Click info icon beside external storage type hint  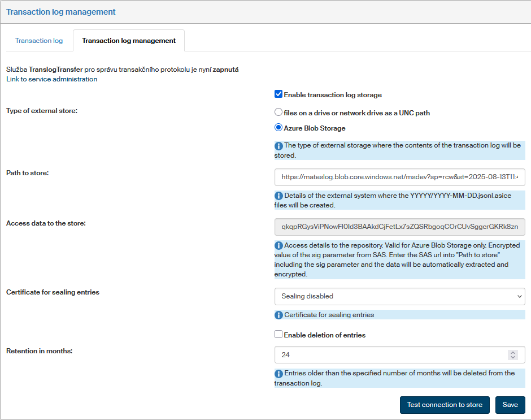pos(278,146)
